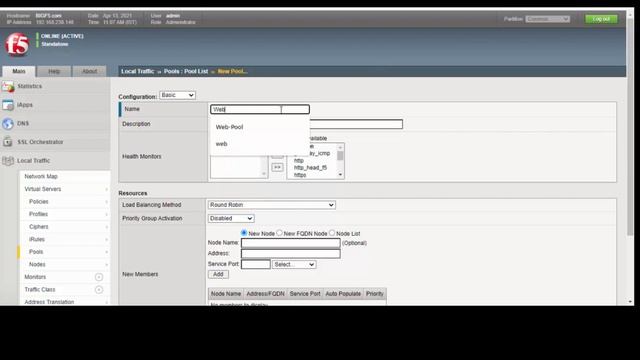The image size is (640, 360).
Task: Open Address Translation menu item
Action: coord(49,302)
